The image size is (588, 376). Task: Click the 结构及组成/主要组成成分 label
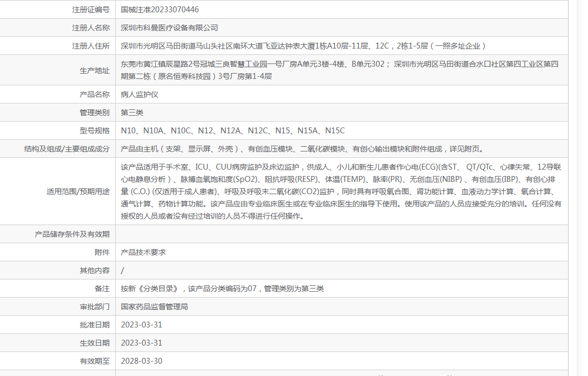coord(67,149)
